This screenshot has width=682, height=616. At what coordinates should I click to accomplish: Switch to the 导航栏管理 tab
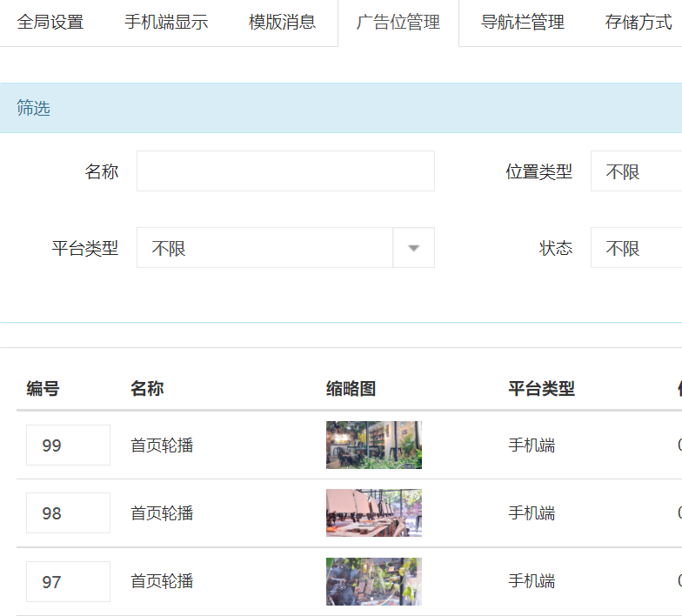[x=523, y=23]
